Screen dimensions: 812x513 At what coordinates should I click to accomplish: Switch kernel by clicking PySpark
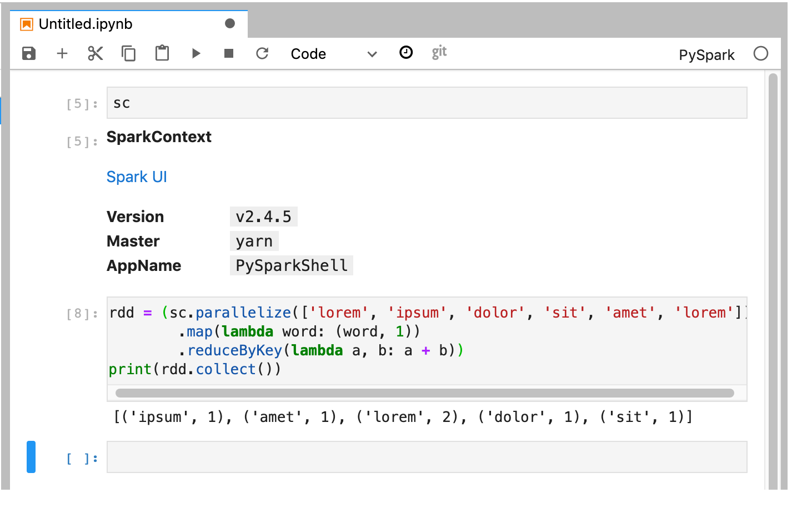tap(706, 55)
